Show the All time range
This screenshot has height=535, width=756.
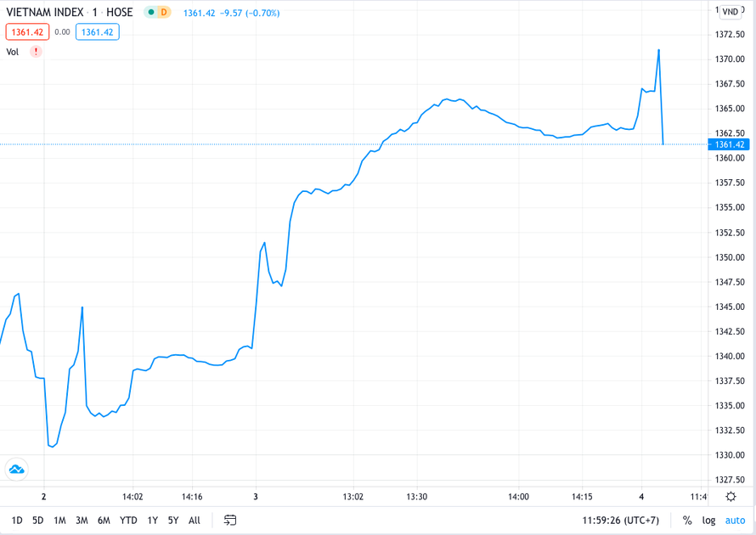pos(195,521)
